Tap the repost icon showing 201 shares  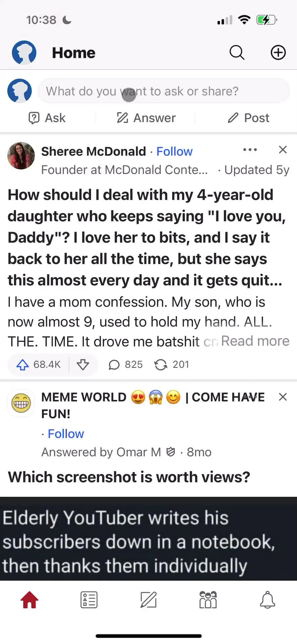tap(172, 365)
